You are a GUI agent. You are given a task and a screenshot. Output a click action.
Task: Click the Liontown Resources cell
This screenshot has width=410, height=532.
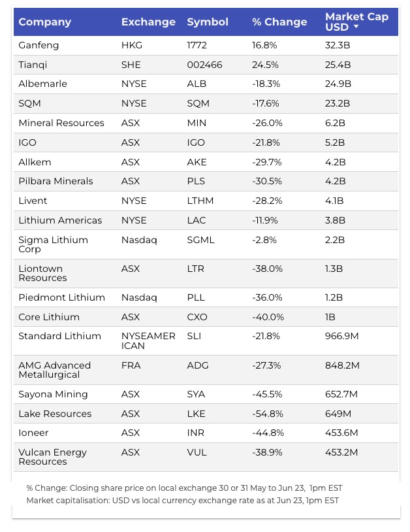[43, 273]
